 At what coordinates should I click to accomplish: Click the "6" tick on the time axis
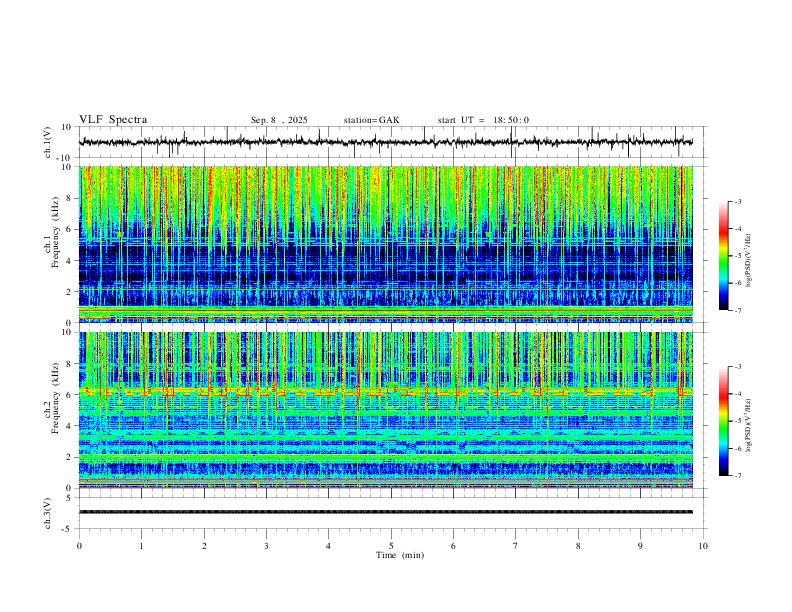tap(453, 546)
